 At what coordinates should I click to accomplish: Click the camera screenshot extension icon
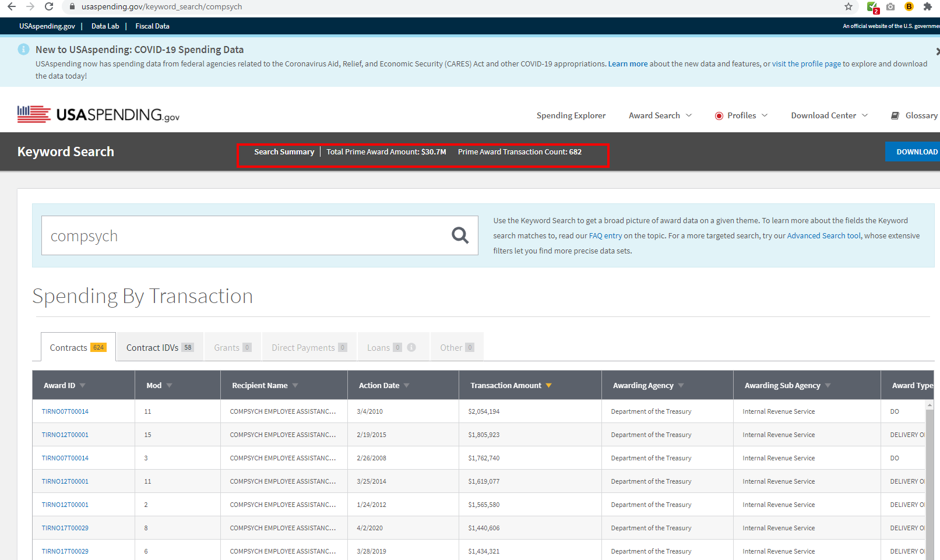[890, 7]
